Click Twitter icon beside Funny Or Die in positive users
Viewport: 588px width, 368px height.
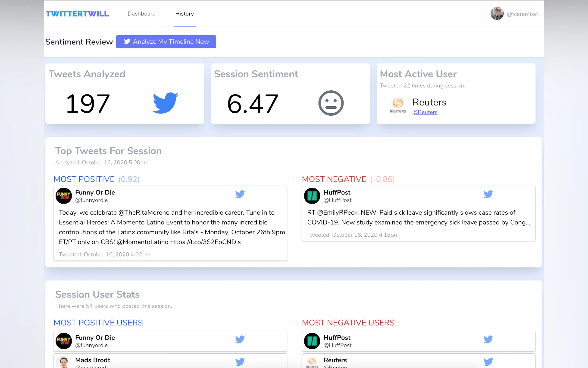click(x=240, y=339)
